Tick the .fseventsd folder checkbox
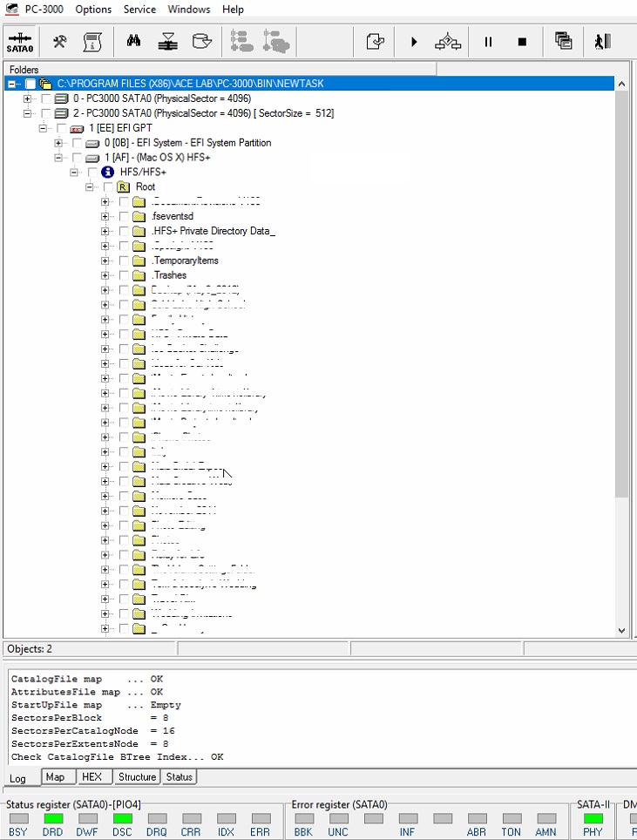637x840 pixels. click(124, 216)
